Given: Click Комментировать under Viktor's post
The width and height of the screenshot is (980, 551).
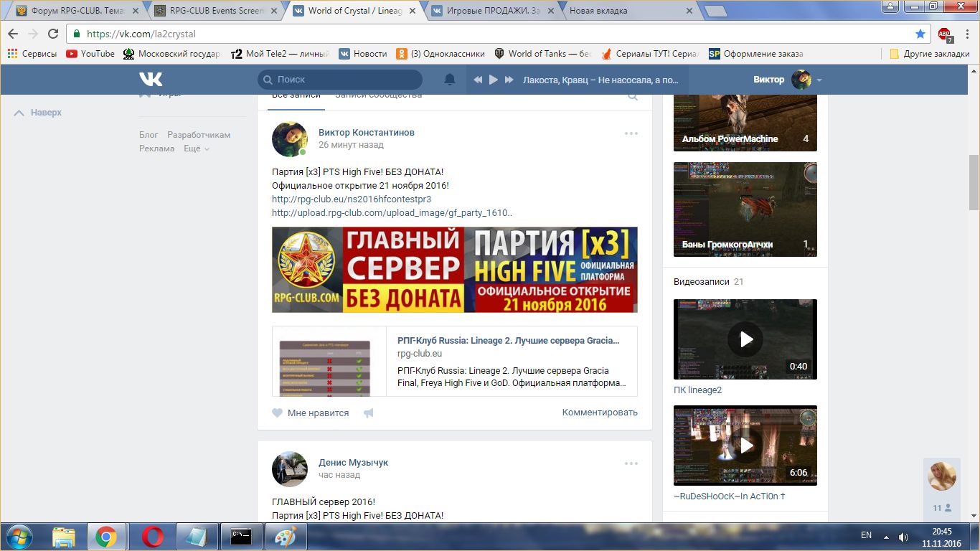Looking at the screenshot, I should tap(600, 413).
